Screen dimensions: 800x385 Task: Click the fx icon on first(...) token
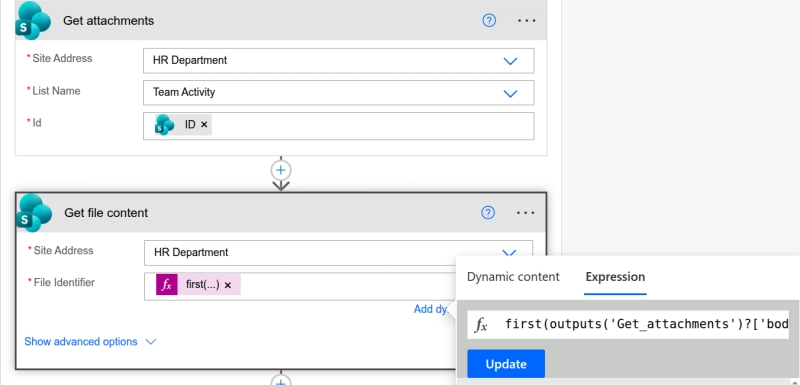[167, 285]
